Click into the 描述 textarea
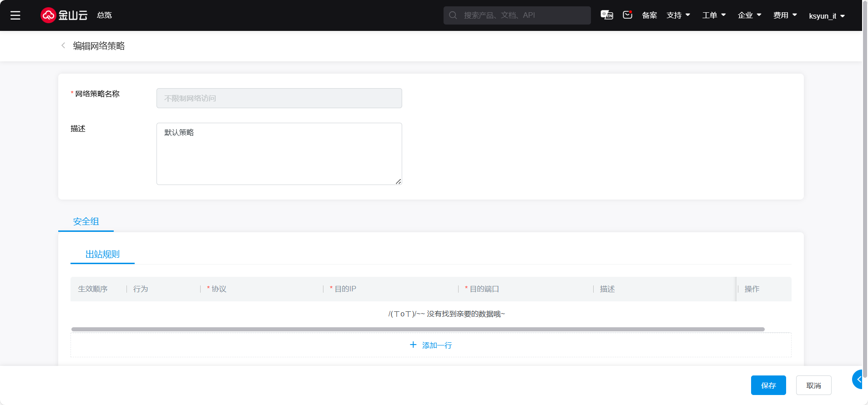Viewport: 868px width, 405px height. [279, 154]
